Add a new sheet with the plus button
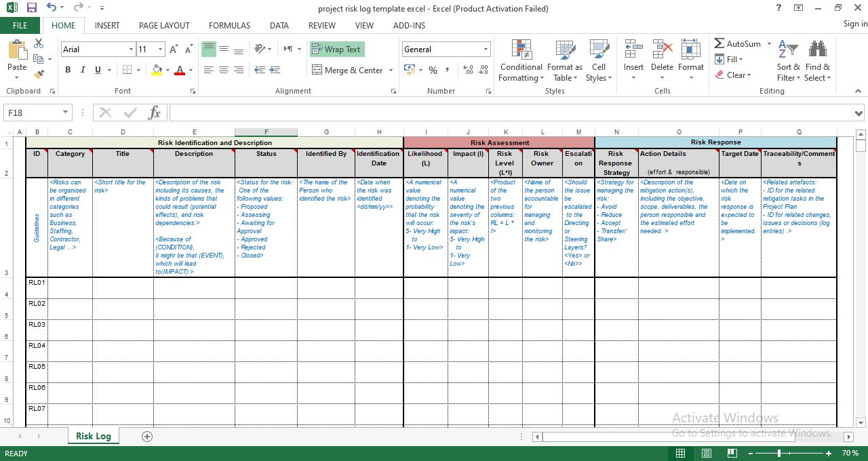The height and width of the screenshot is (461, 868). 146,436
